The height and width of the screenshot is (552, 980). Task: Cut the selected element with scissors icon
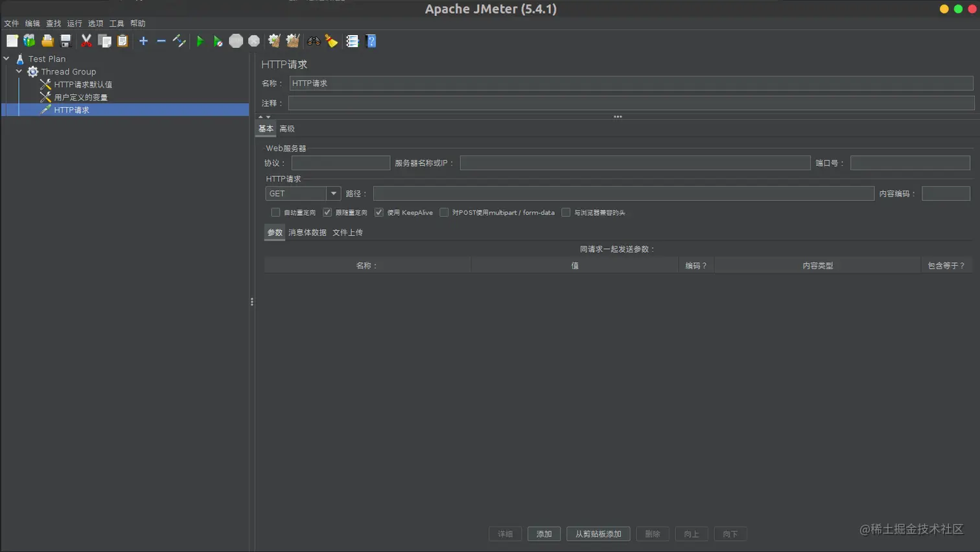(86, 41)
